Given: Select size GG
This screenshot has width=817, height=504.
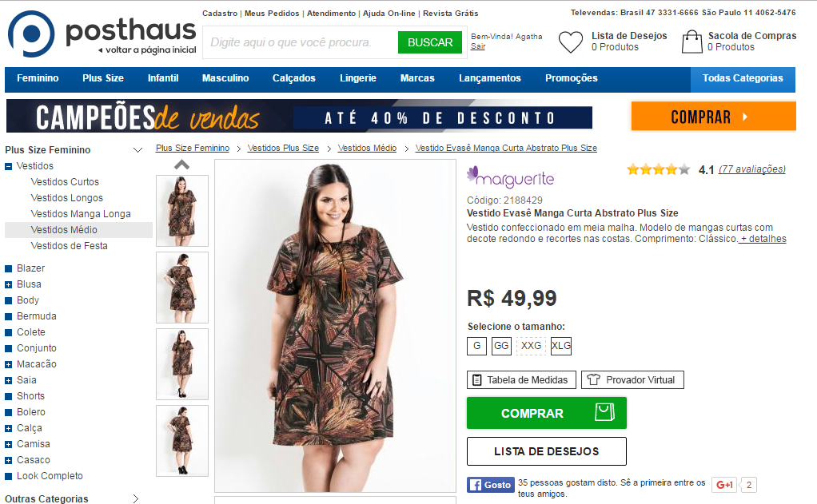Looking at the screenshot, I should coord(501,346).
